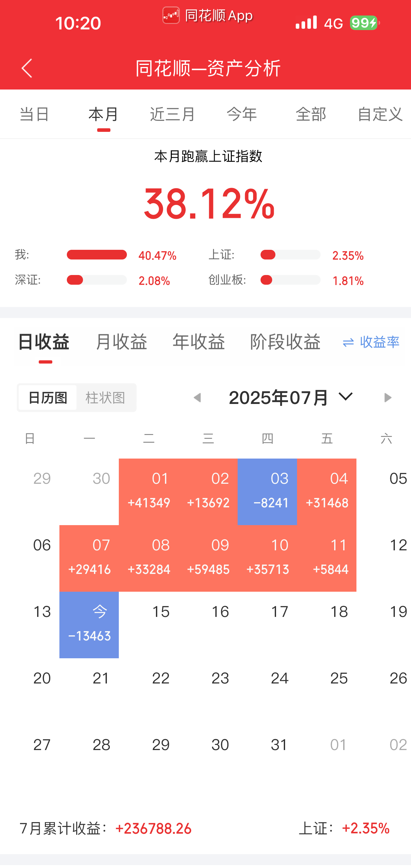This screenshot has width=411, height=868.
Task: Select the 日历图 view
Action: point(47,397)
